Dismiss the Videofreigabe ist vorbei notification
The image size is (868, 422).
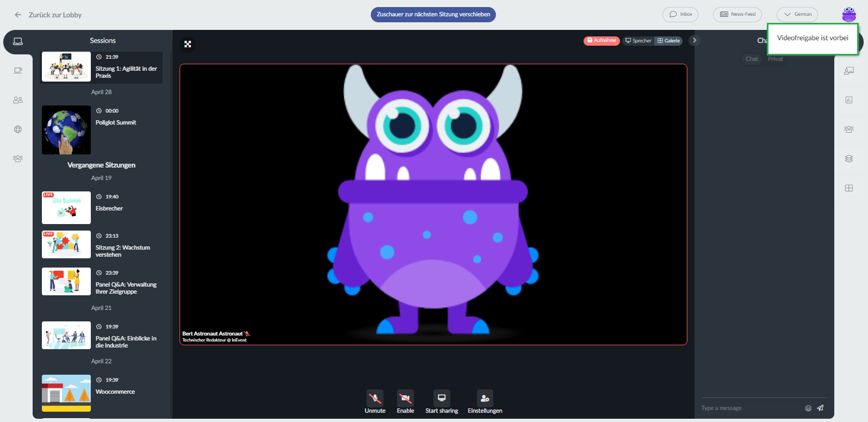click(x=813, y=38)
